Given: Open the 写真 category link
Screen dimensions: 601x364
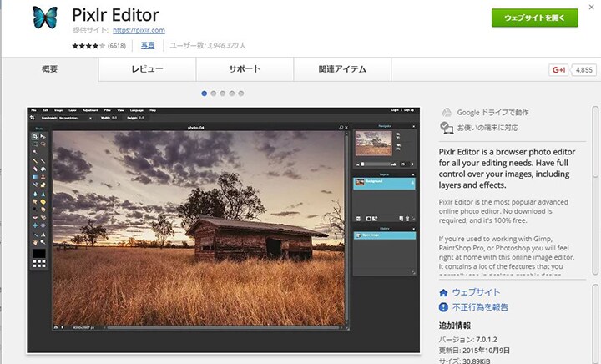Looking at the screenshot, I should 148,45.
